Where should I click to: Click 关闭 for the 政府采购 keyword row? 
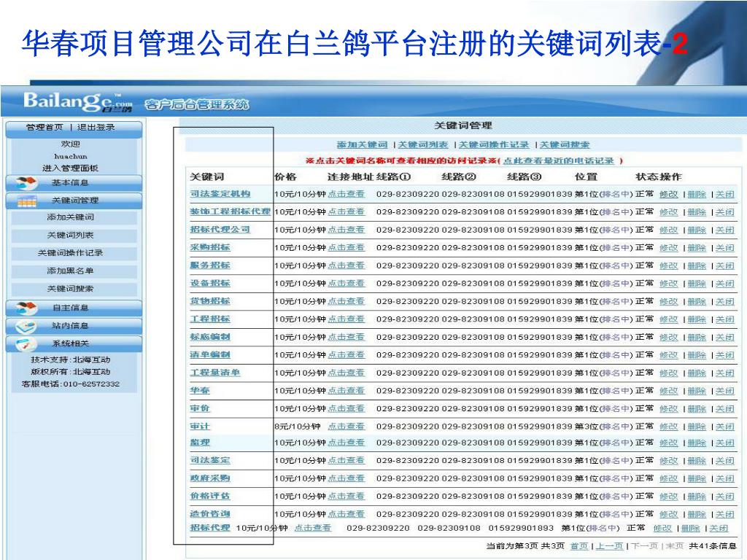724,479
